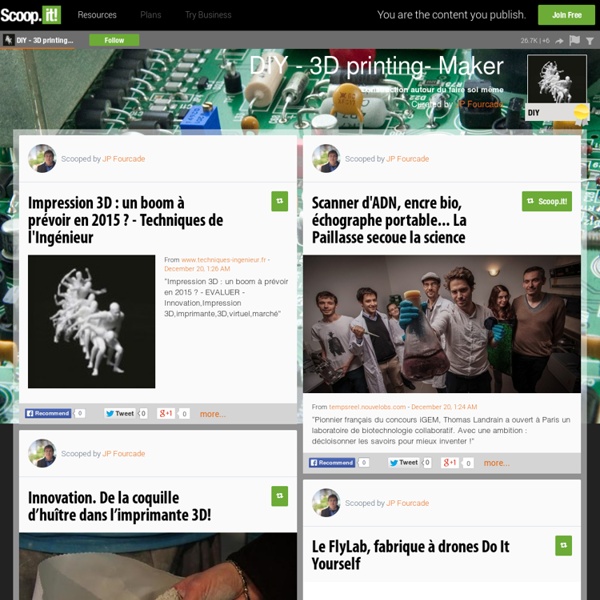This screenshot has width=600, height=600.
Task: Rescoop icon on Le FlyLab post
Action: coord(564,545)
